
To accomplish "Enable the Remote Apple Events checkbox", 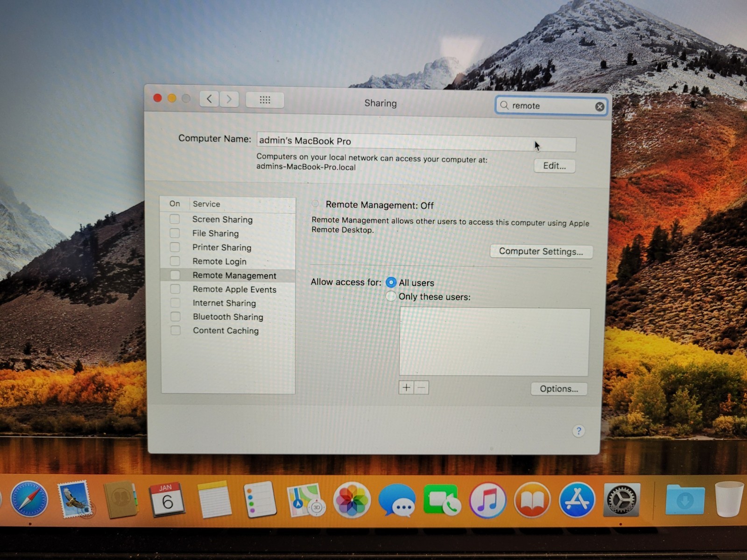I will coord(175,289).
